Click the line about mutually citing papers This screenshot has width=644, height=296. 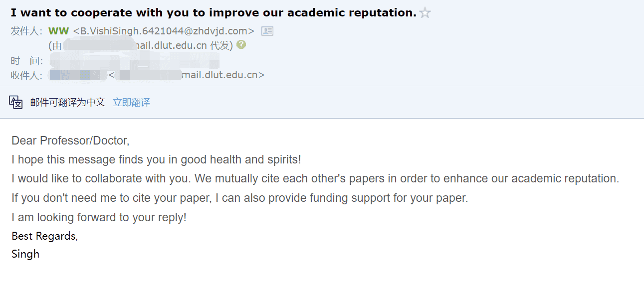pos(315,178)
